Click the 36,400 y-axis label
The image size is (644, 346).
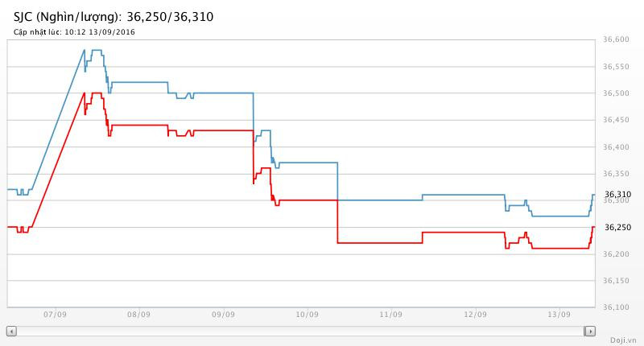(x=616, y=146)
